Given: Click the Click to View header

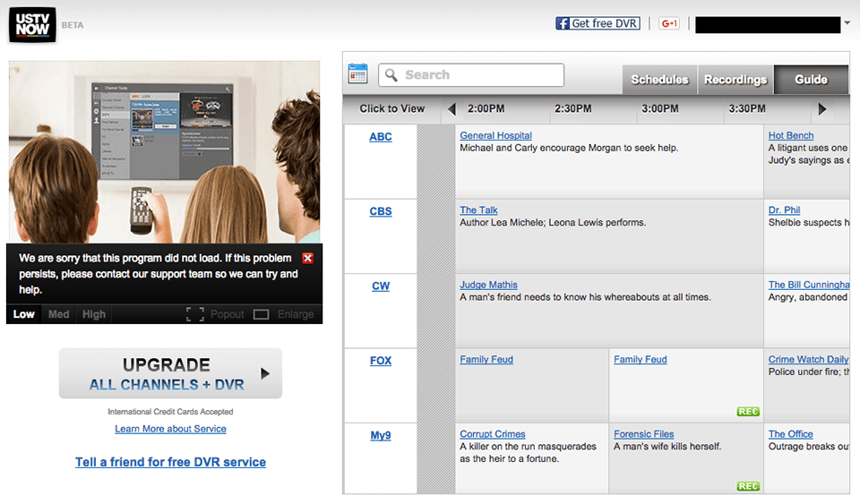Looking at the screenshot, I should [x=392, y=109].
